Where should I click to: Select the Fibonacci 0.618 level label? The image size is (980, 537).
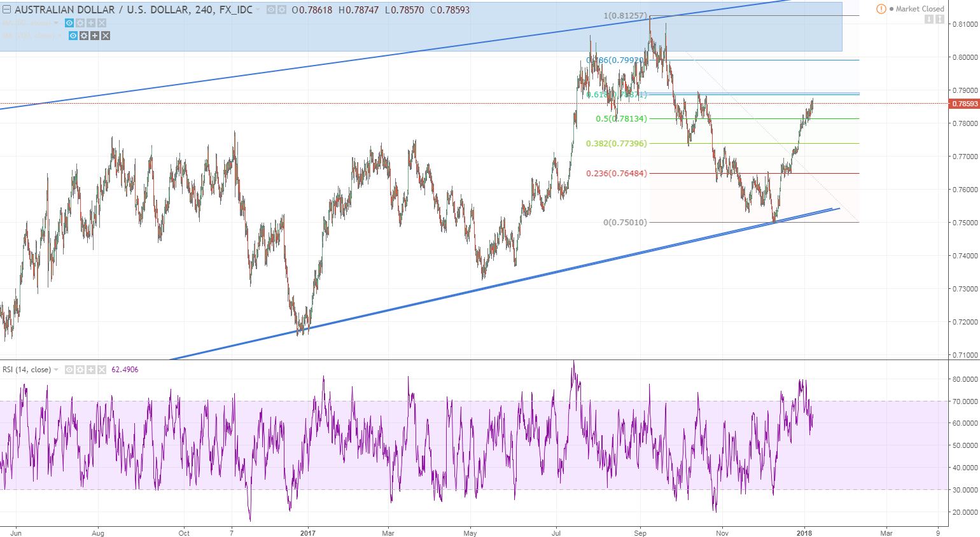click(617, 95)
